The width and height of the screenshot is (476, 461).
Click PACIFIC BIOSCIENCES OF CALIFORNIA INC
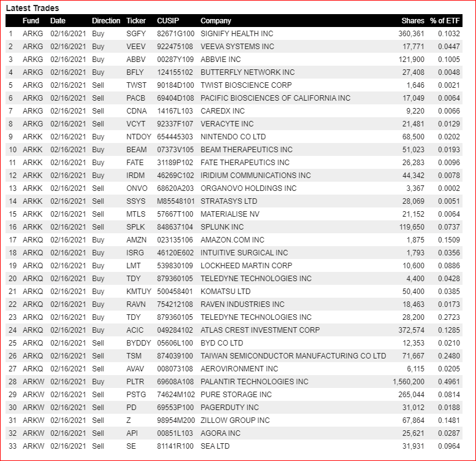(275, 98)
